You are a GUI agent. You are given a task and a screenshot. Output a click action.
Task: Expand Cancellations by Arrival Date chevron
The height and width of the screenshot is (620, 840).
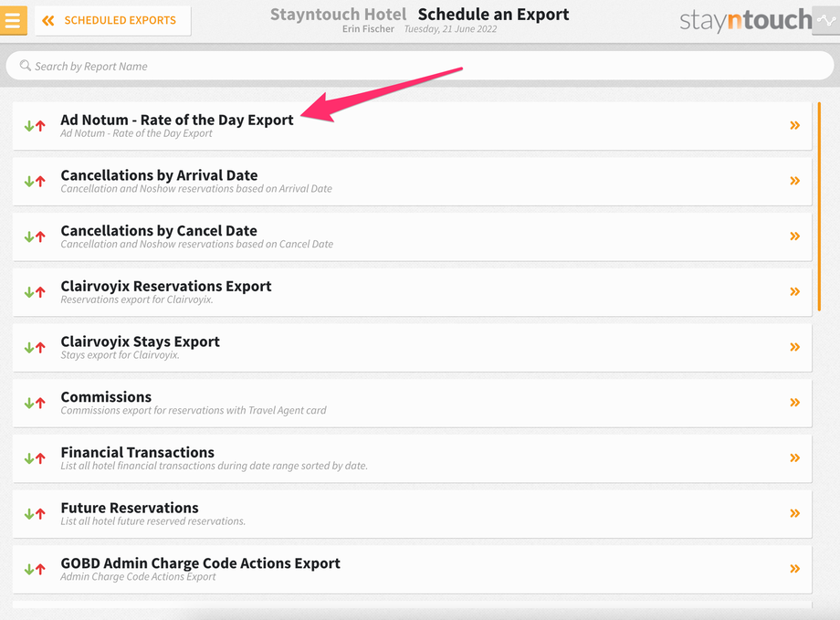point(794,181)
